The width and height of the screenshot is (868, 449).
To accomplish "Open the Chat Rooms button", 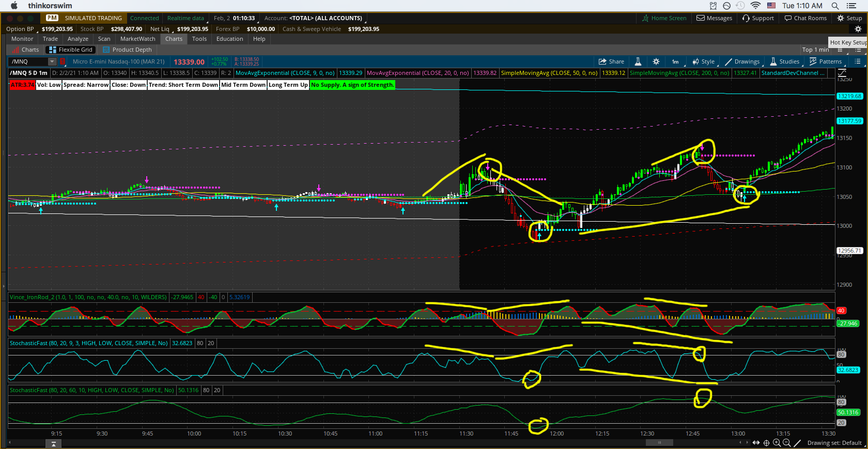I will pyautogui.click(x=805, y=18).
